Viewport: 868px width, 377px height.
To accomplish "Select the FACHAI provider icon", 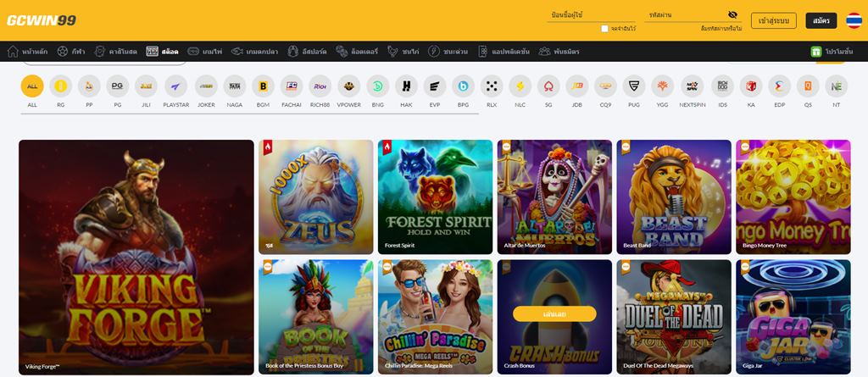I will coord(292,86).
